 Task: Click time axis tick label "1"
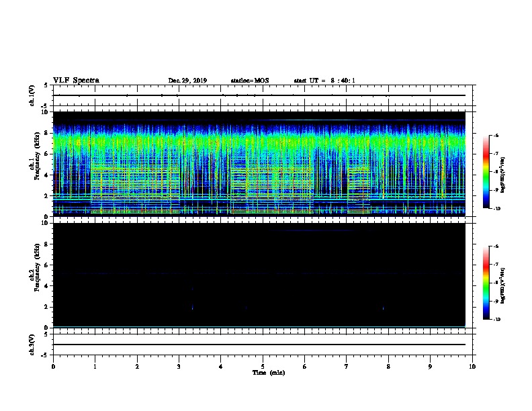[x=95, y=366]
